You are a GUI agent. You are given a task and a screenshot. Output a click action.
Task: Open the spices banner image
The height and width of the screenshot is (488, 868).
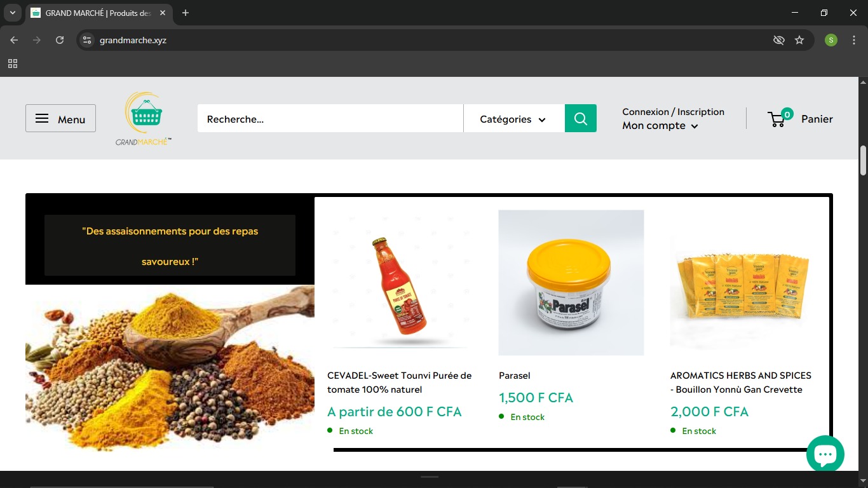(170, 368)
